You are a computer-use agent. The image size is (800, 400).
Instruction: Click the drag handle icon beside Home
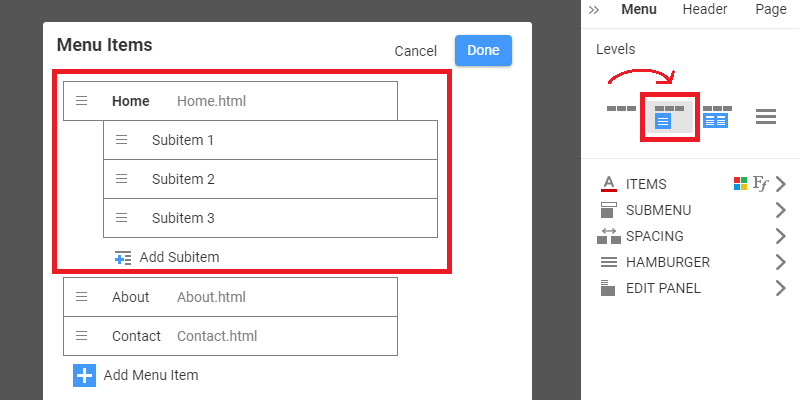point(82,101)
